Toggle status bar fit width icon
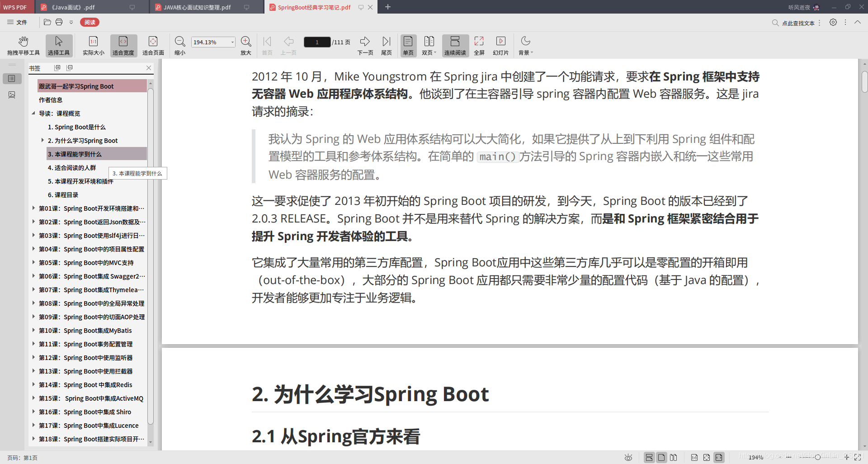This screenshot has height=464, width=868. coord(719,457)
